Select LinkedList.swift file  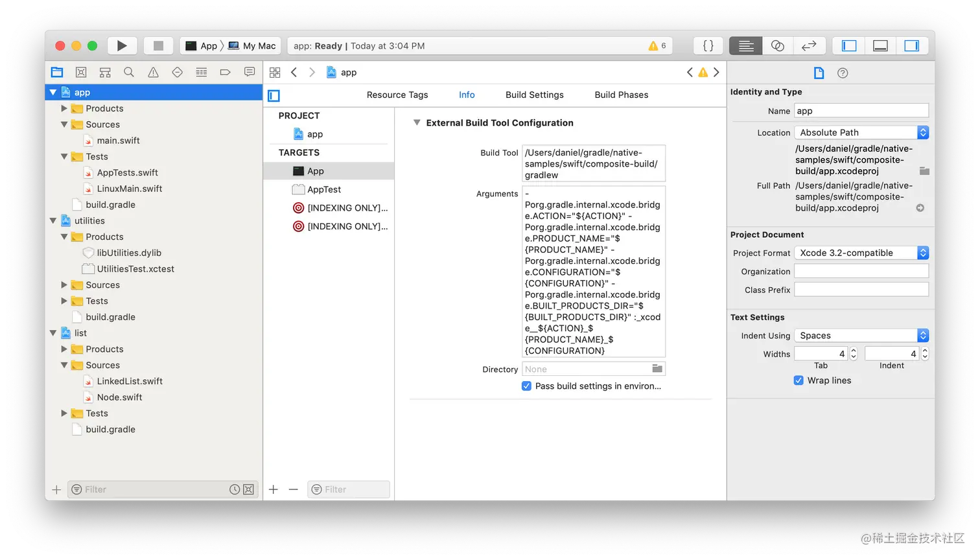pos(130,381)
